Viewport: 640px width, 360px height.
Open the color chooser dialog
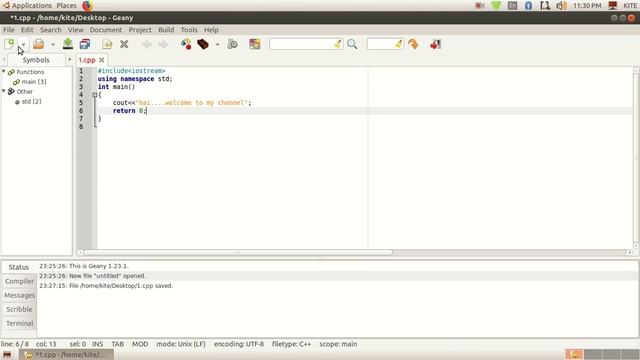tap(255, 44)
